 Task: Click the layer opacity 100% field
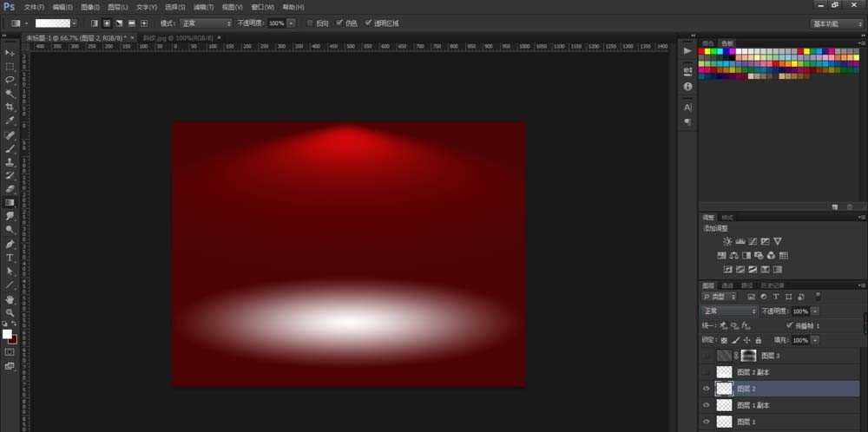pyautogui.click(x=800, y=311)
